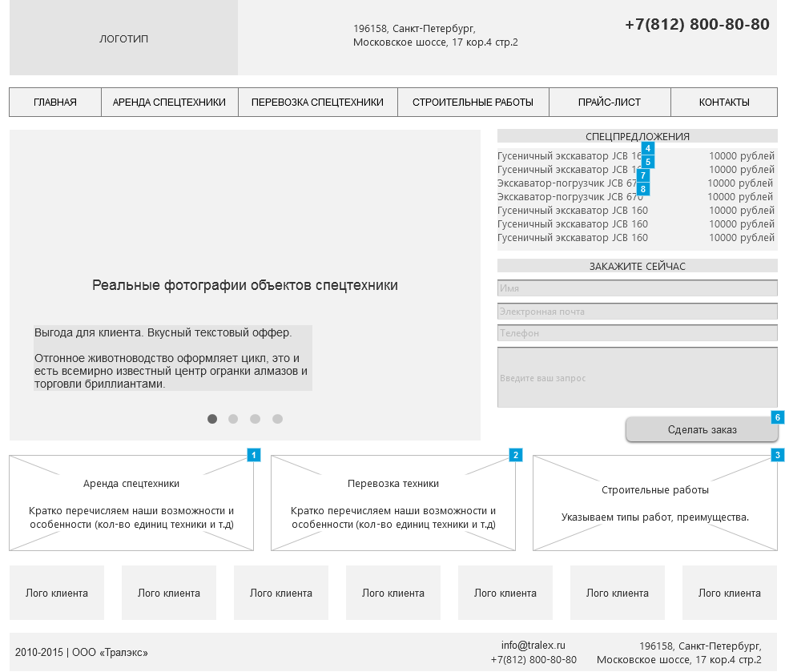Click annotation marker number 2
The height and width of the screenshot is (672, 785).
(x=516, y=455)
